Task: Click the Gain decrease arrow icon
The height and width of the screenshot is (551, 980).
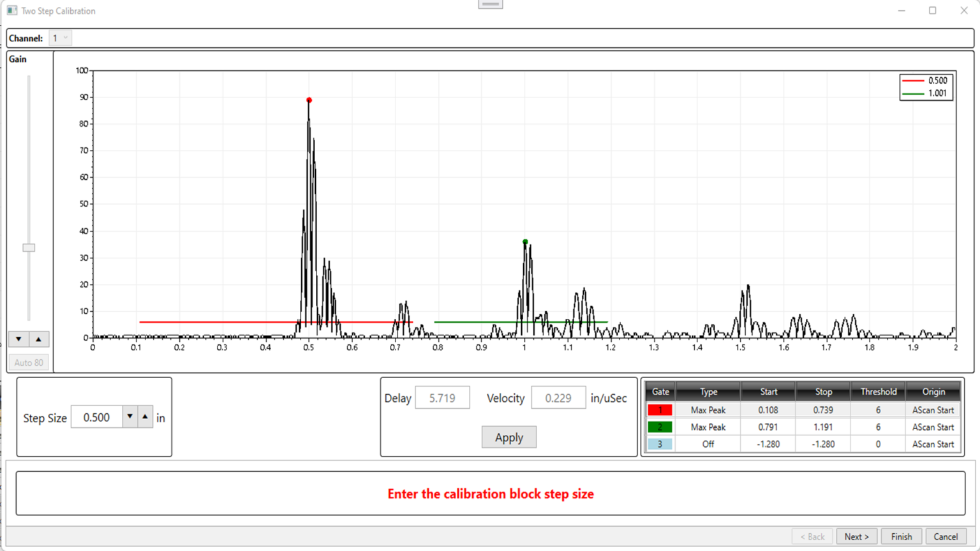Action: [x=18, y=339]
